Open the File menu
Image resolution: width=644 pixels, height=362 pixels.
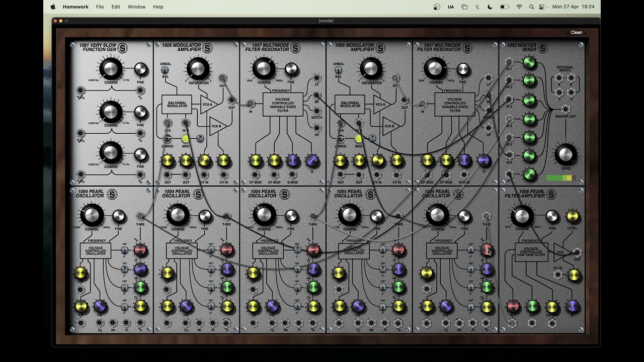click(100, 7)
